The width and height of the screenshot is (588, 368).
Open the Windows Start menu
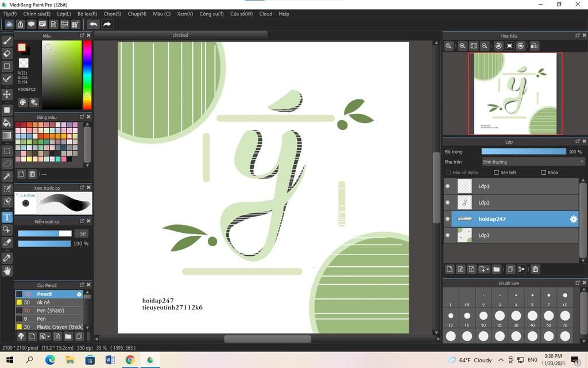tap(10, 360)
